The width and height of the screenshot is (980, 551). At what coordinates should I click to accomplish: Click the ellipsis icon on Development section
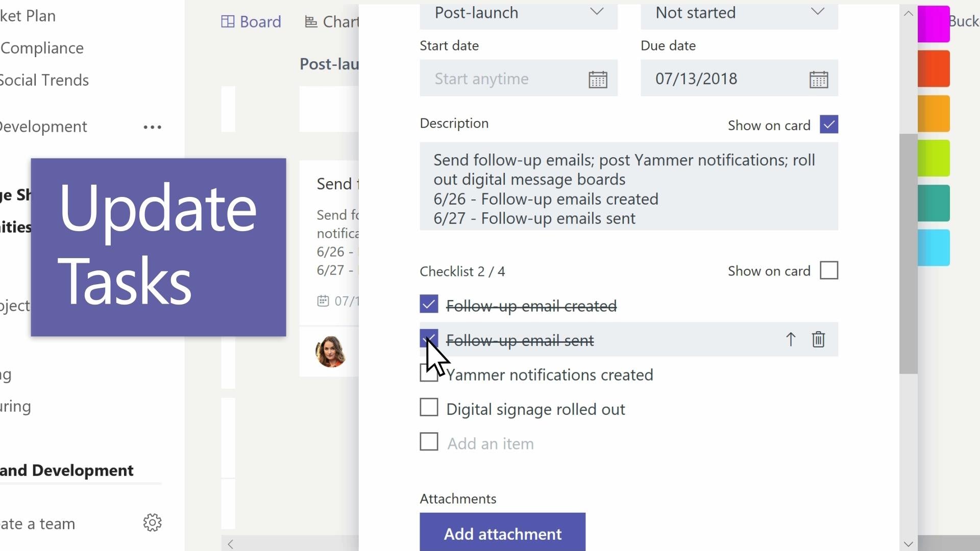point(152,127)
